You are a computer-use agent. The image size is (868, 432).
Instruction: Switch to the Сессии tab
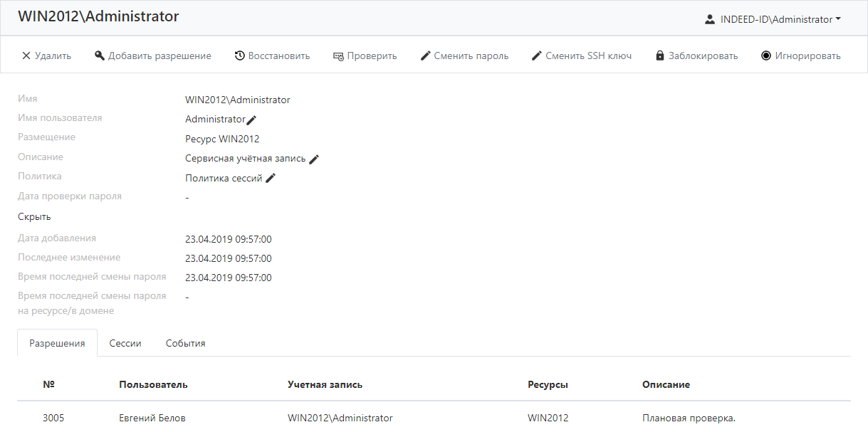pyautogui.click(x=125, y=343)
